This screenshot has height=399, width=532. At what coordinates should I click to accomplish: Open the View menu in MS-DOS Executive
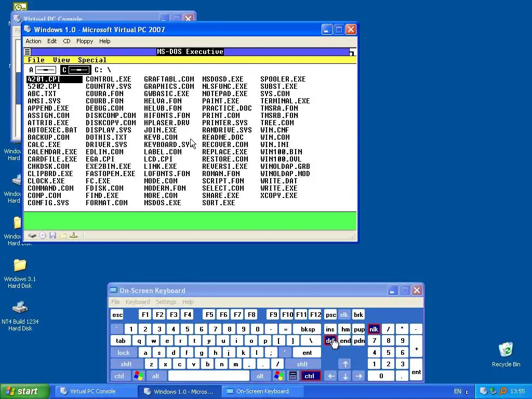(x=61, y=60)
